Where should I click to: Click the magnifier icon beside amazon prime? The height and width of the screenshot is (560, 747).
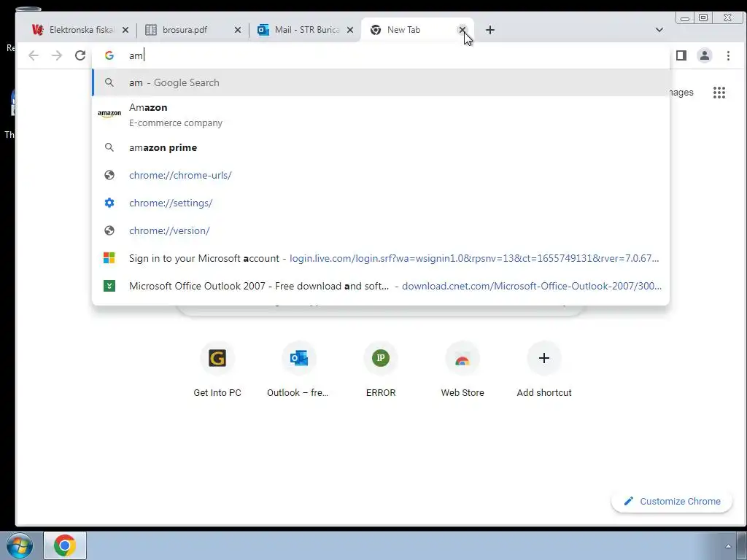[109, 147]
